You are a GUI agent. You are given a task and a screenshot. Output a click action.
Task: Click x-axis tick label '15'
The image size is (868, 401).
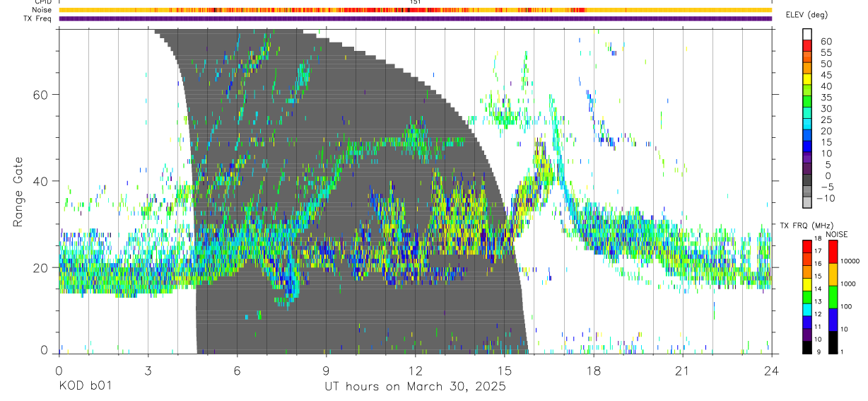(x=504, y=371)
